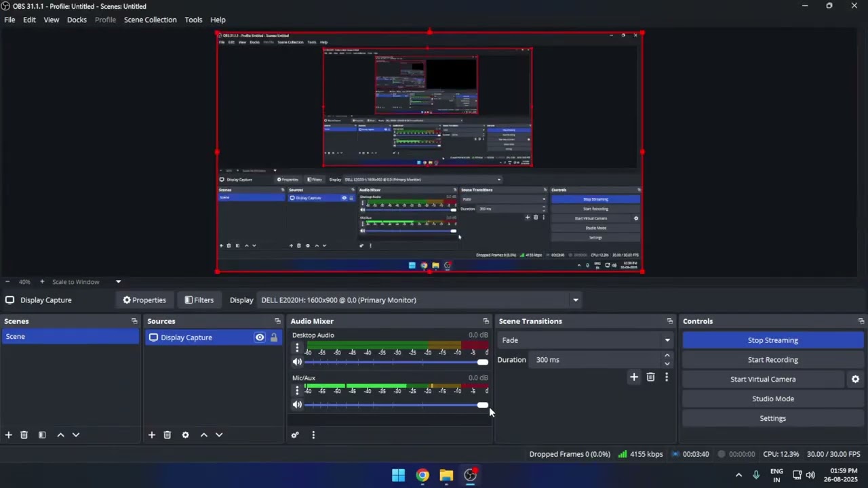This screenshot has height=488, width=868.
Task: Move the source down in Sources list
Action: [x=219, y=434]
